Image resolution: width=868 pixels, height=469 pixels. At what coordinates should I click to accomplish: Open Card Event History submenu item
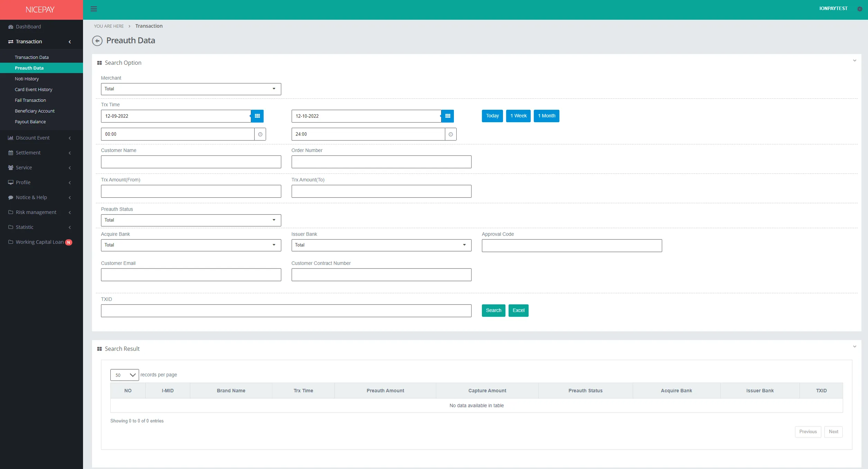(x=34, y=90)
